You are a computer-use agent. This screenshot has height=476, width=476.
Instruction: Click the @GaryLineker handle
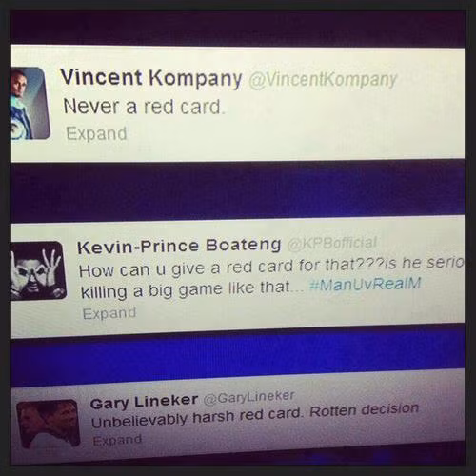coord(249,397)
